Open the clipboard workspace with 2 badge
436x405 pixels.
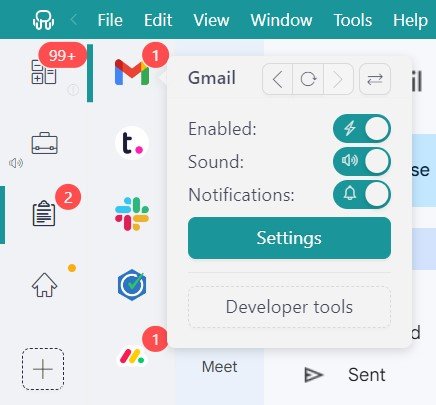coord(44,213)
